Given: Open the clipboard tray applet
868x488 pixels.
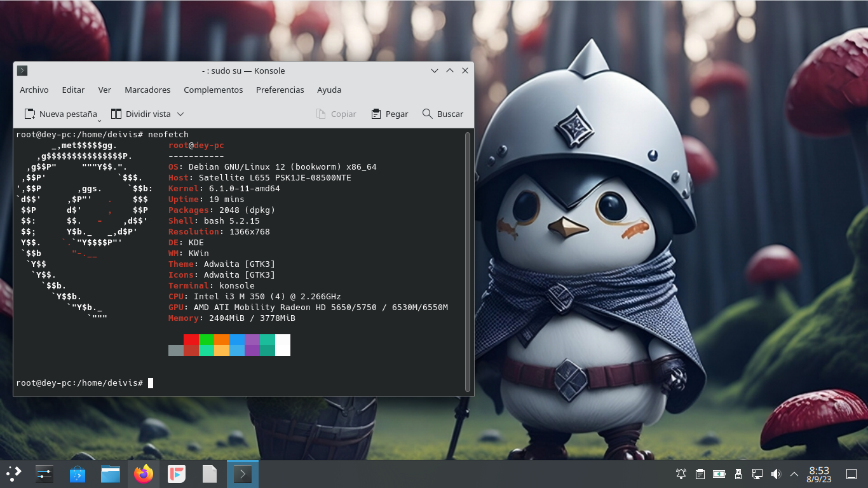Looking at the screenshot, I should coord(700,474).
